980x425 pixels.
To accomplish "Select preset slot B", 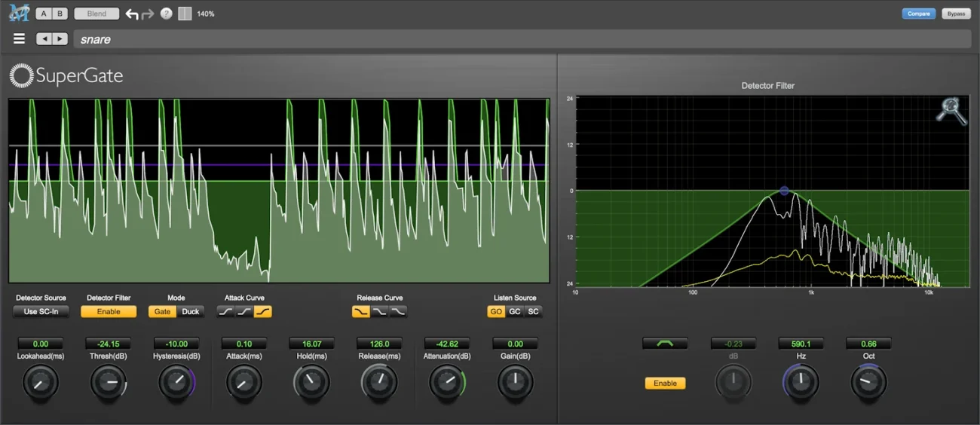I will (x=60, y=14).
